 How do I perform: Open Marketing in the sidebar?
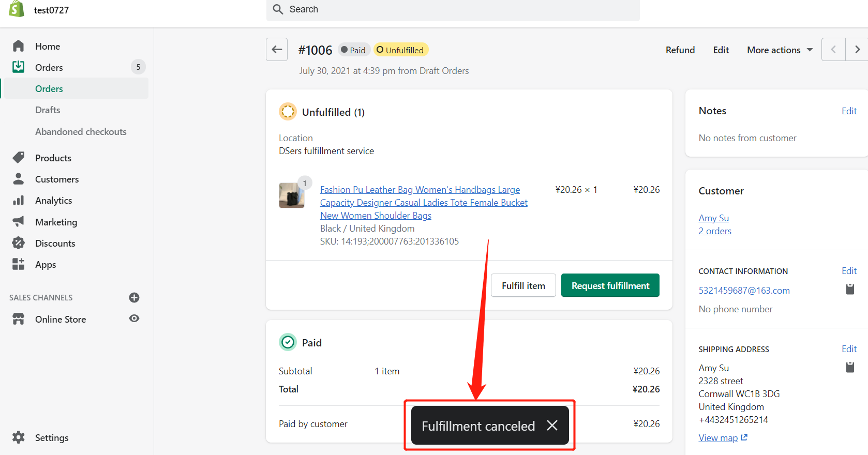(x=56, y=222)
